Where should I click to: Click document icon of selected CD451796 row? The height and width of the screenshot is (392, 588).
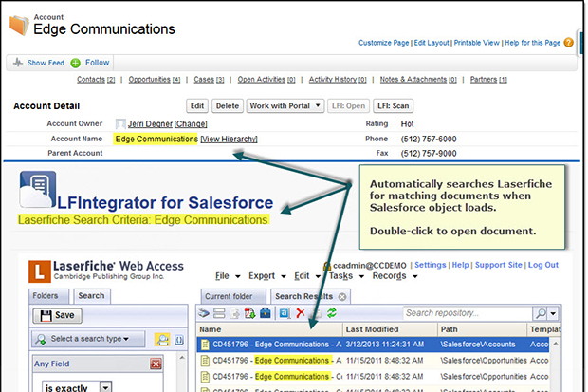[x=205, y=345]
